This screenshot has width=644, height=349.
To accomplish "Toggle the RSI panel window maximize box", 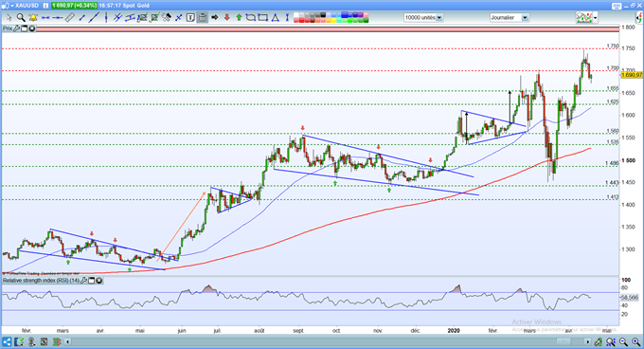I will pos(92,281).
